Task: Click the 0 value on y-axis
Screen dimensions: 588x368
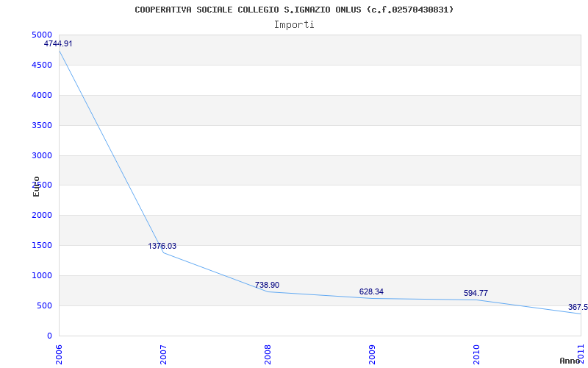Action: 49,336
